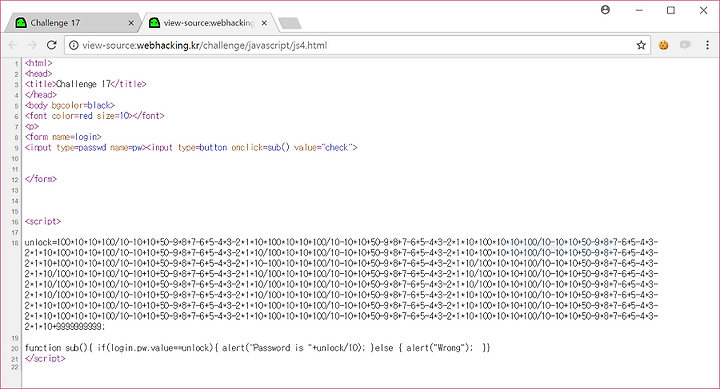The image size is (720, 389).
Task: Open the user profile icon in title bar
Action: [605, 10]
